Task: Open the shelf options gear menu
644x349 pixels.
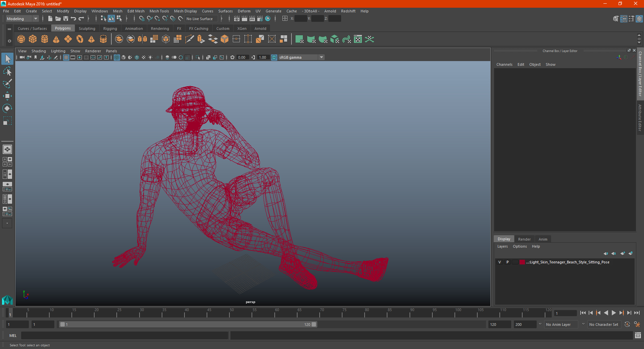Action: click(x=9, y=41)
